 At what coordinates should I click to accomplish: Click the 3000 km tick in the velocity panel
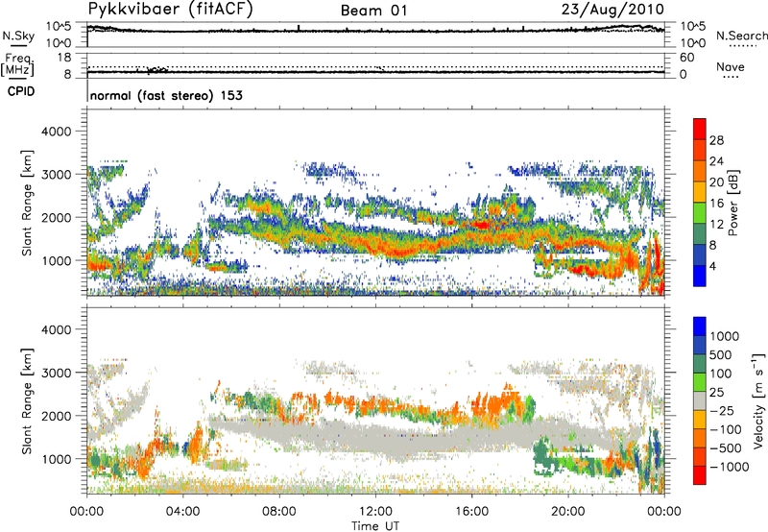pos(56,373)
